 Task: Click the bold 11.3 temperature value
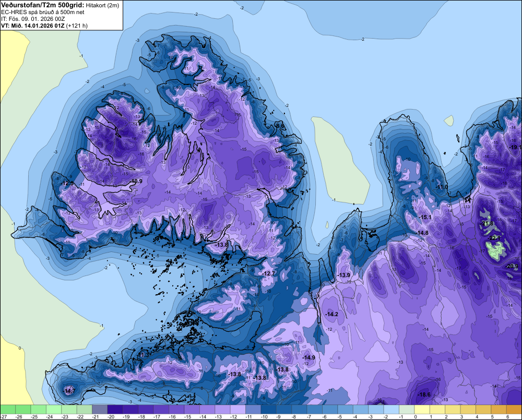coord(144,355)
